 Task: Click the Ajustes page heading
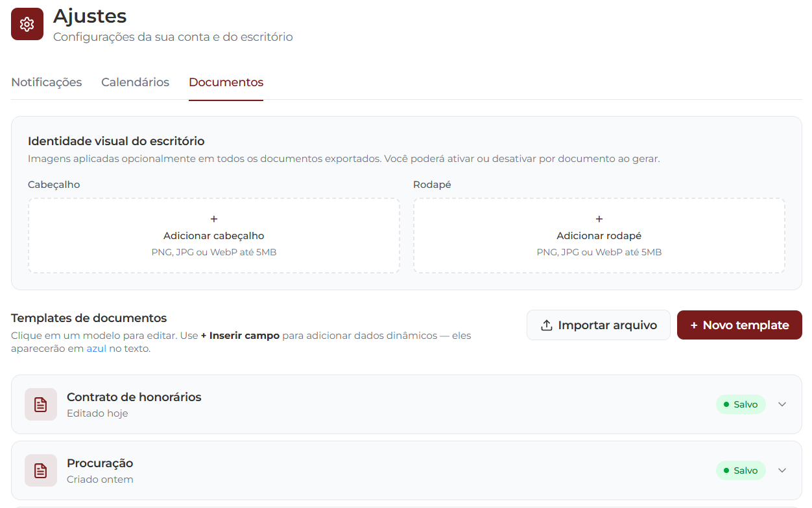(90, 16)
